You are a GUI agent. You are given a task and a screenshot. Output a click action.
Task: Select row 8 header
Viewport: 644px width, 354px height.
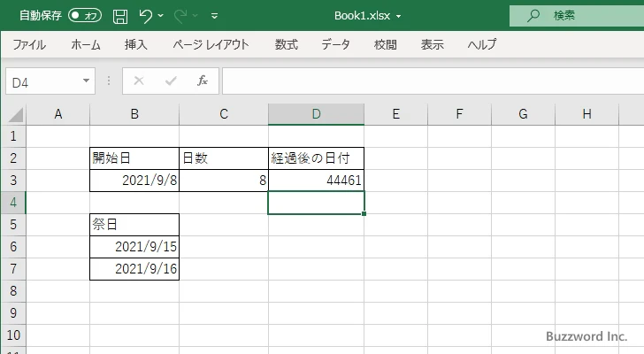pos(13,291)
